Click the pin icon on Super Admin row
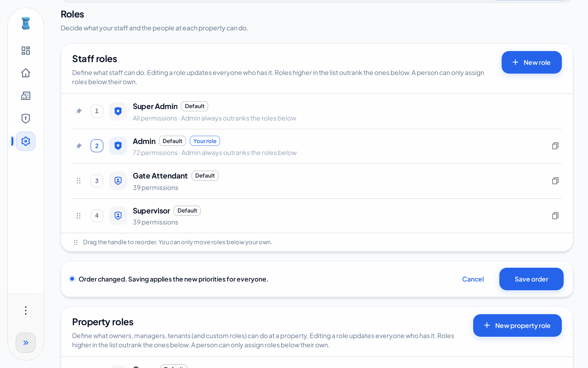 click(x=79, y=111)
